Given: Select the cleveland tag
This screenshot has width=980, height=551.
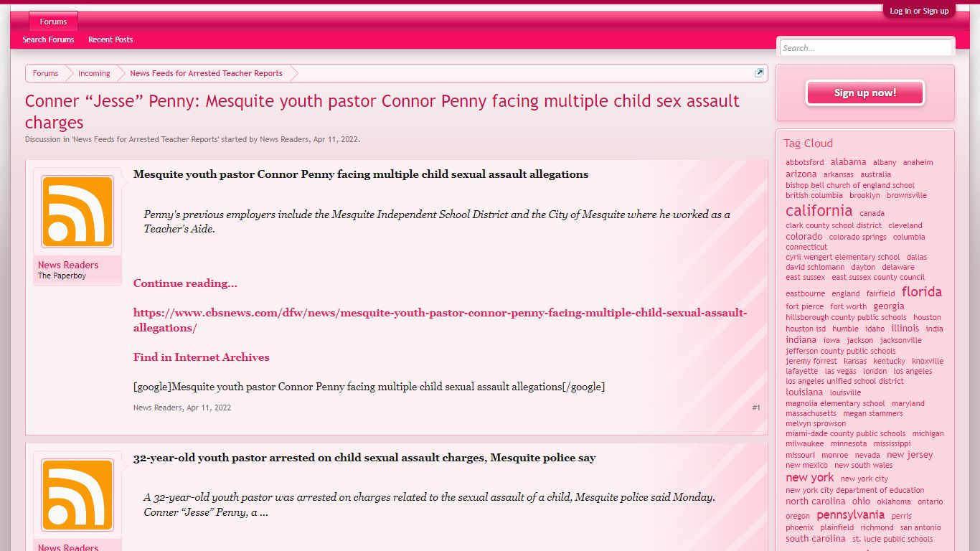Looking at the screenshot, I should (x=905, y=225).
